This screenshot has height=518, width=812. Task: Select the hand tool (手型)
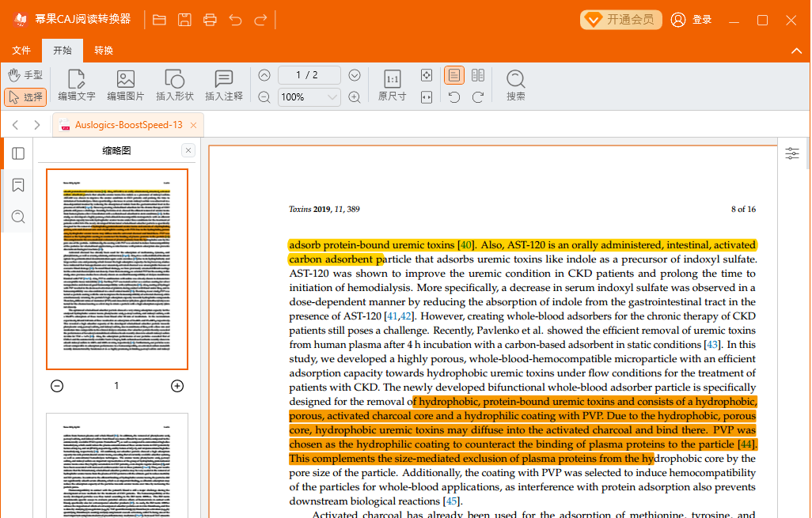click(25, 75)
